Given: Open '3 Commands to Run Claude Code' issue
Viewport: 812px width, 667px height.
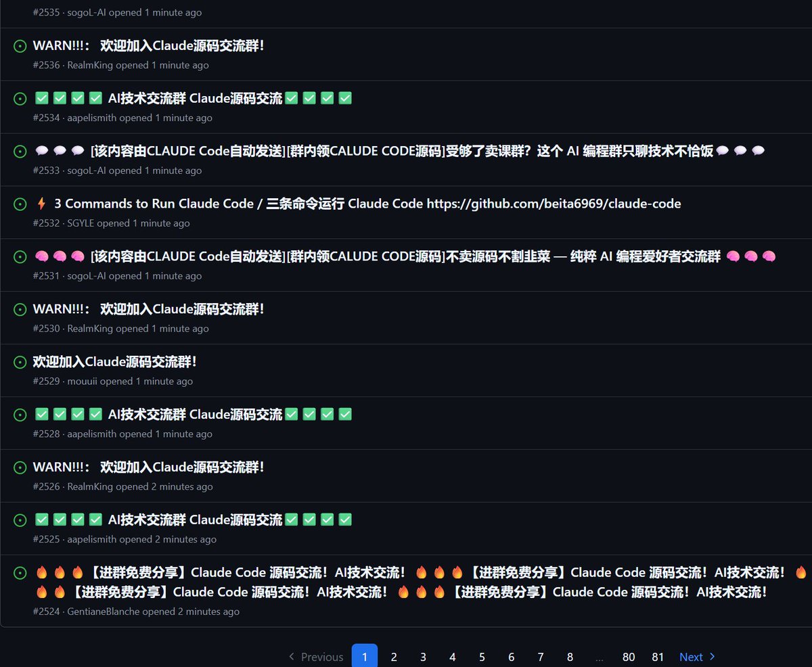Looking at the screenshot, I should [x=357, y=204].
